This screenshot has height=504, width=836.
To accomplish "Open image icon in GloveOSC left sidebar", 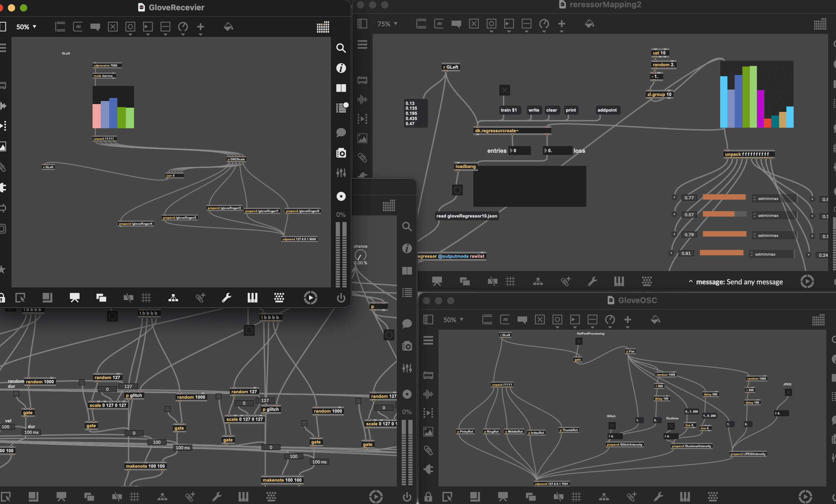I will (428, 432).
